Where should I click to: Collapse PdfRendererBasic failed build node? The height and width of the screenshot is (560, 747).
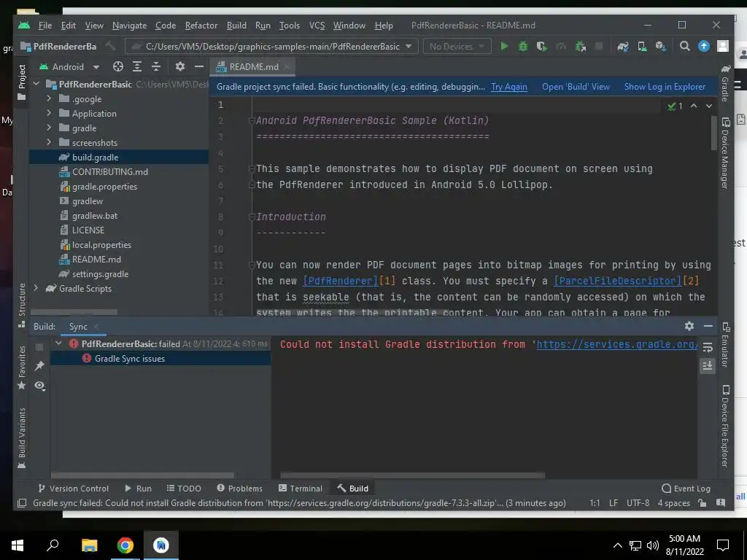click(x=59, y=343)
